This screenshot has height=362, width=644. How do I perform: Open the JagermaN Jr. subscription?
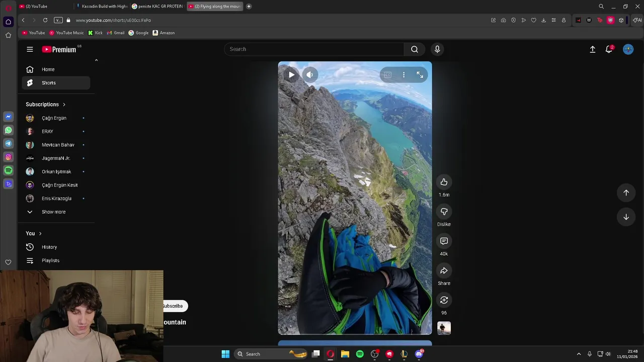56,158
